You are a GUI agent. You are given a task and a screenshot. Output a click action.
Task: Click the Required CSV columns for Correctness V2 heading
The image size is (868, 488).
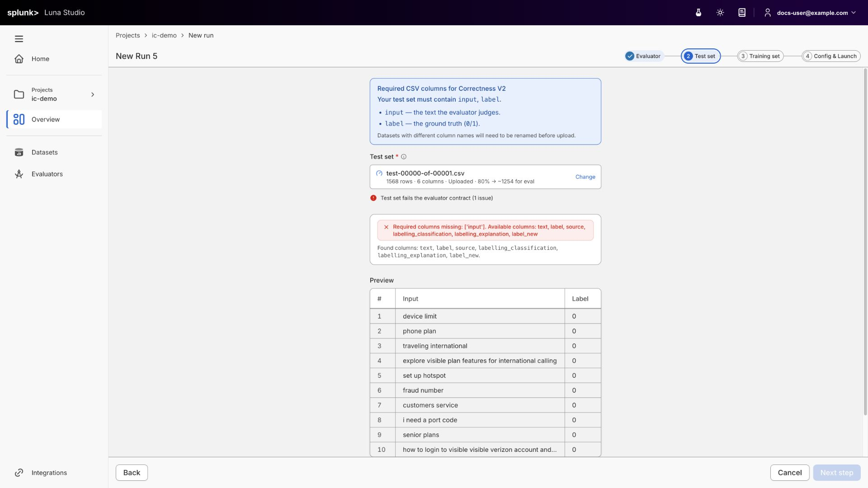click(x=441, y=89)
